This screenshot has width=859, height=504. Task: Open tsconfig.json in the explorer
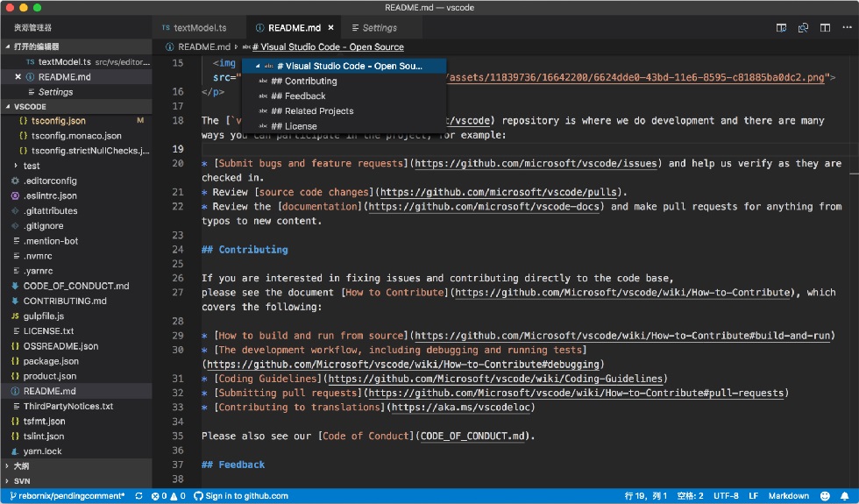[76, 121]
